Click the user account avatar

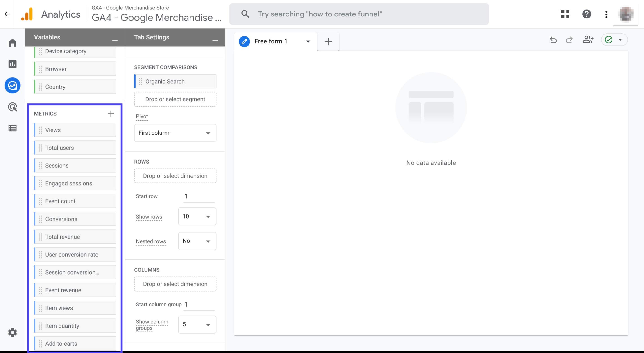click(626, 14)
